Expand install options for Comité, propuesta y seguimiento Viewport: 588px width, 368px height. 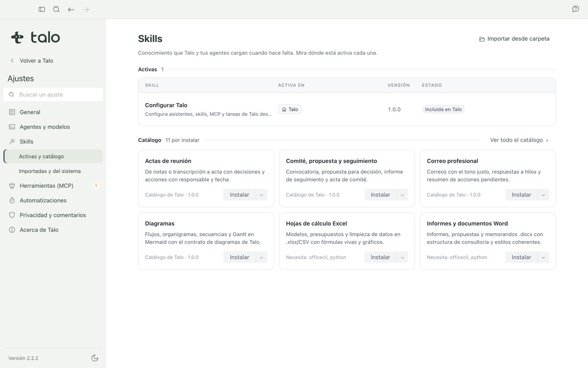tap(402, 195)
